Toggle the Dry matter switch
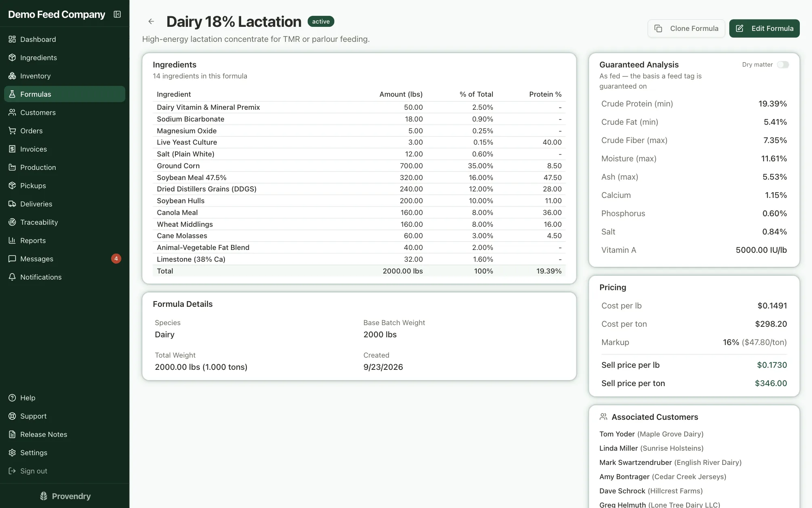 (x=783, y=65)
